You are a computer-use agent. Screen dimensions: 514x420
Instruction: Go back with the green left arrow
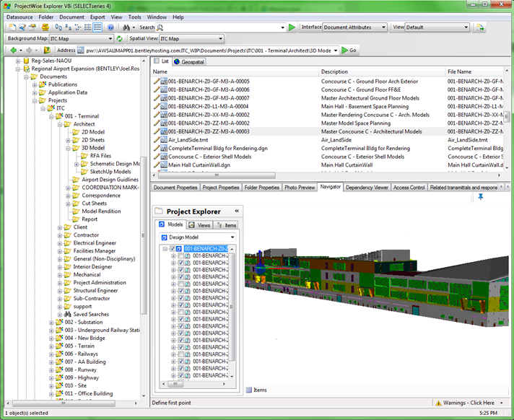(14, 50)
